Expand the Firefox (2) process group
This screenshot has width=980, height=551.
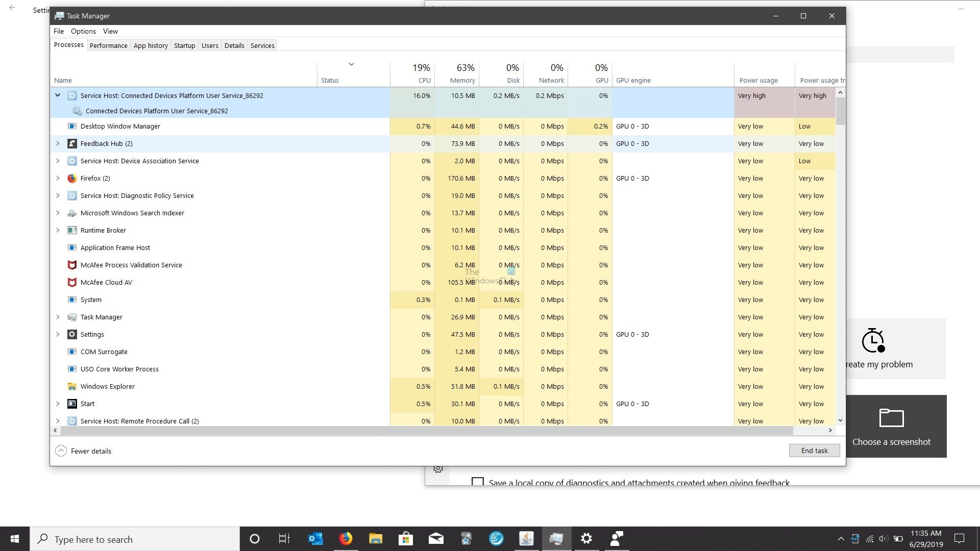tap(58, 178)
